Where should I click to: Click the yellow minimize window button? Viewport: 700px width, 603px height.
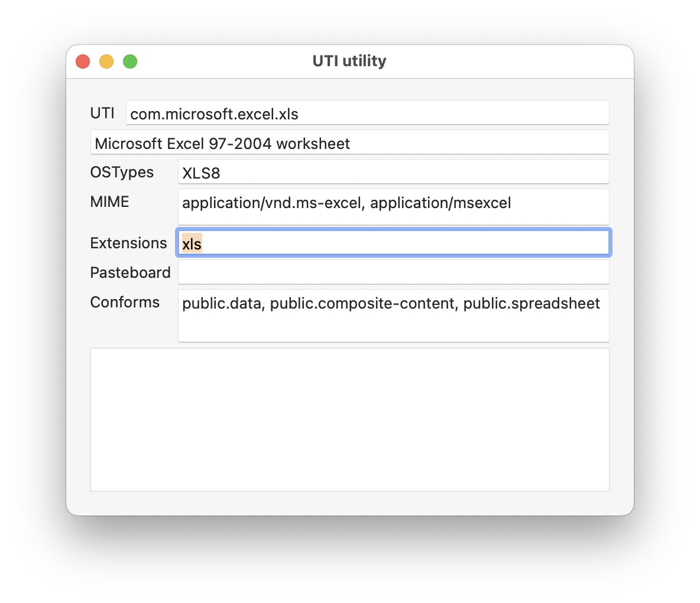point(106,61)
